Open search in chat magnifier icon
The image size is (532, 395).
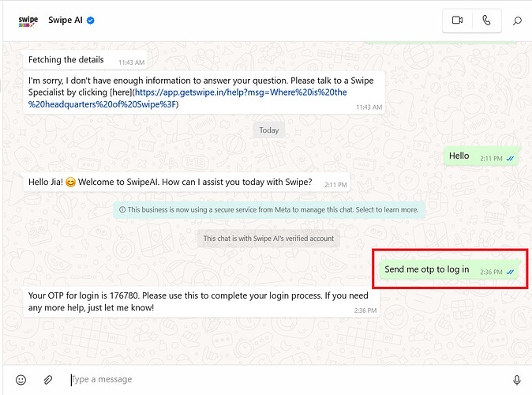pyautogui.click(x=517, y=21)
